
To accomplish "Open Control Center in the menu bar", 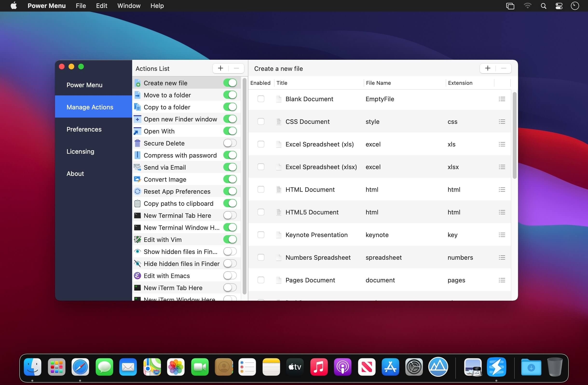I will tap(559, 6).
